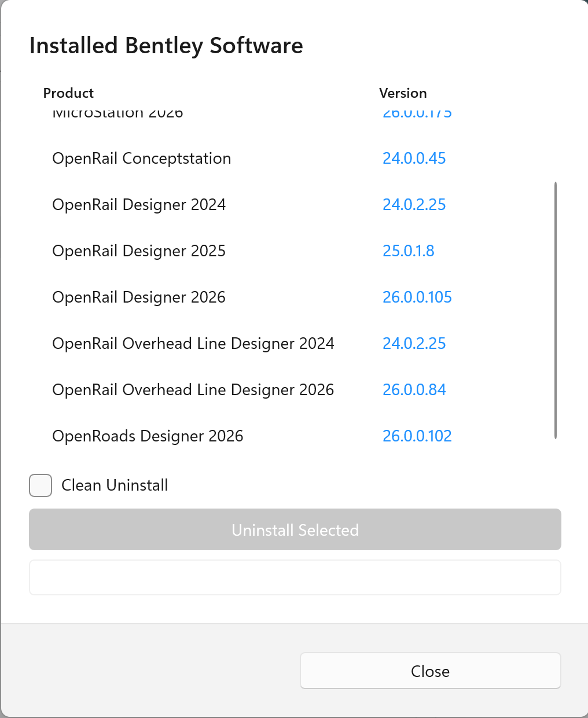Click the Close button
588x718 pixels.
(x=430, y=671)
